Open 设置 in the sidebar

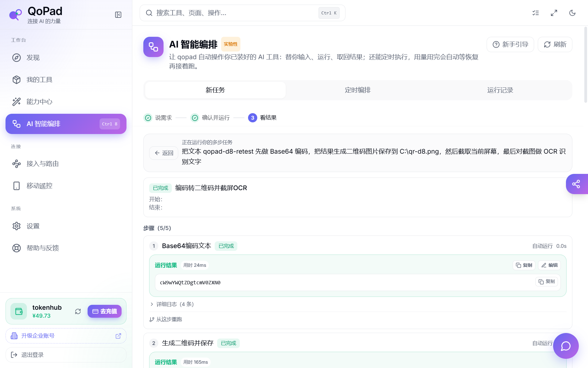click(x=66, y=226)
